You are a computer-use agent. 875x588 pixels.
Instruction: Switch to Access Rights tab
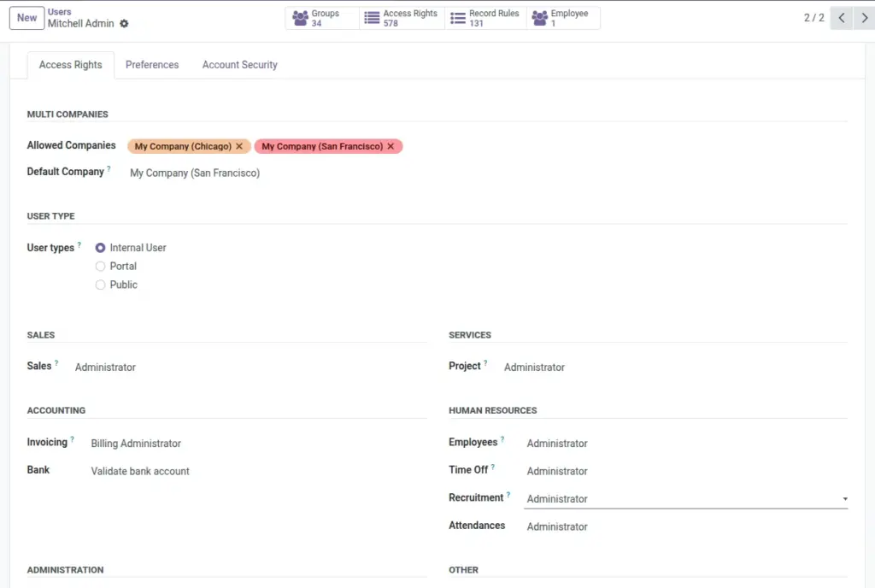[71, 65]
